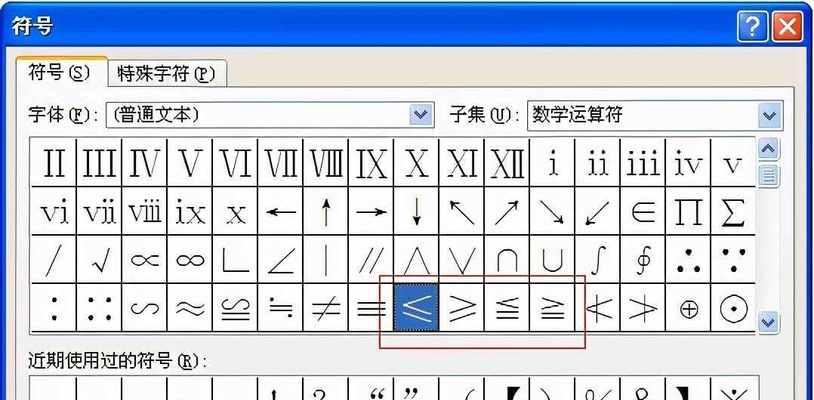Pick the south-west arrow symbol ↙
The height and width of the screenshot is (400, 814).
pos(598,211)
